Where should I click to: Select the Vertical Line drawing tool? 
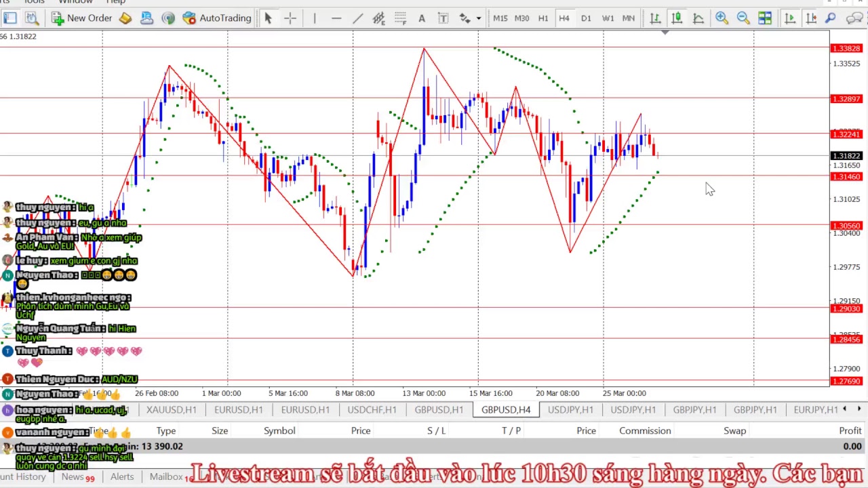tap(315, 18)
